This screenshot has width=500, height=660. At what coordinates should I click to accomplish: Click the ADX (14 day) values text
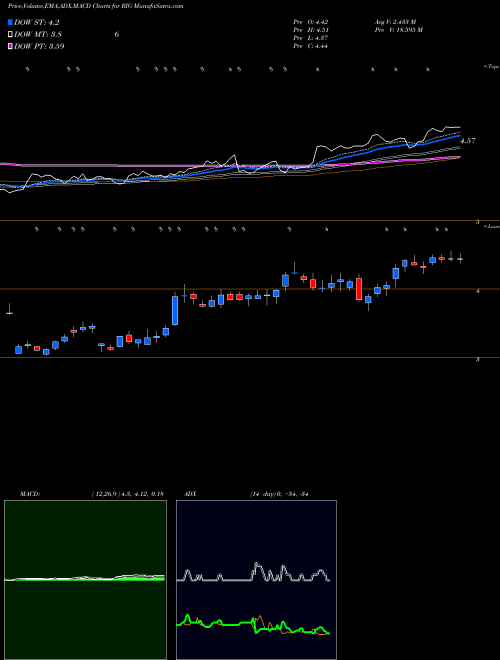tap(279, 494)
